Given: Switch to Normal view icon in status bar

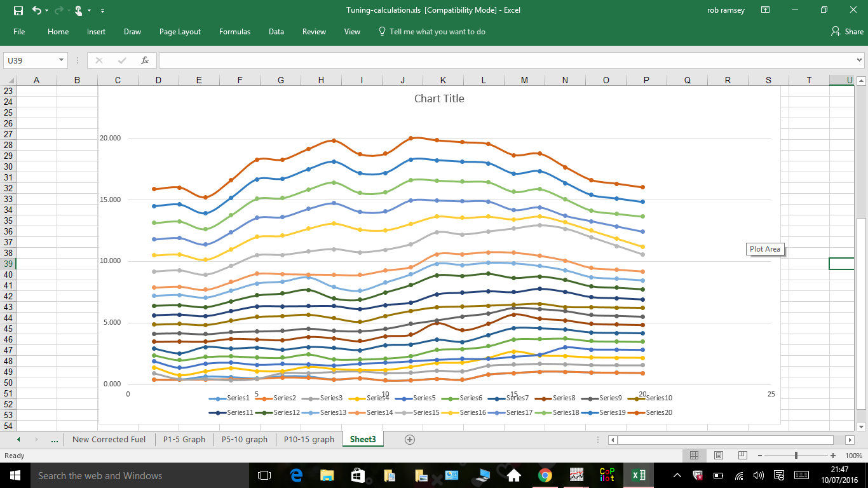Looking at the screenshot, I should click(x=695, y=456).
